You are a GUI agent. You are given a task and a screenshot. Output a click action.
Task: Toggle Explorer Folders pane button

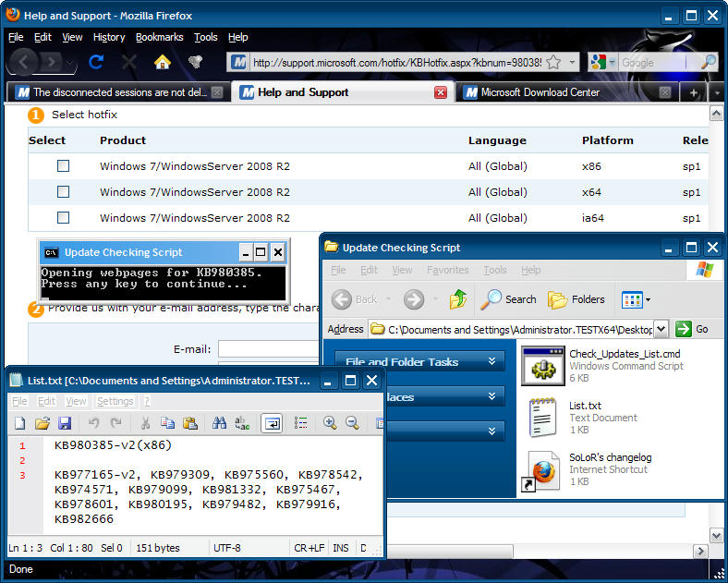[x=576, y=299]
